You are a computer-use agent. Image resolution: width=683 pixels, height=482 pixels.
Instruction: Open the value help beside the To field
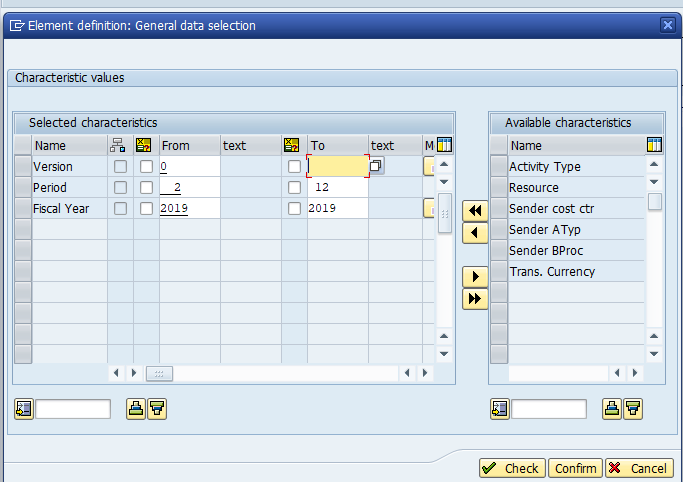[376, 167]
